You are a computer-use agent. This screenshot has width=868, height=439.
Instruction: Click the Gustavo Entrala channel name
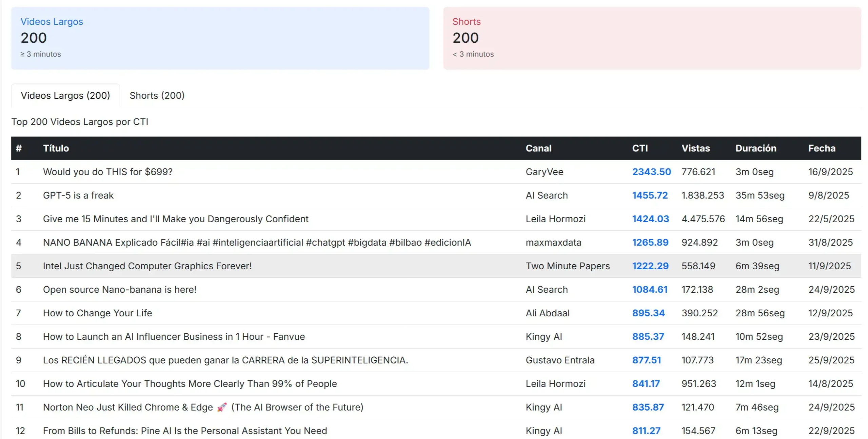click(x=560, y=360)
